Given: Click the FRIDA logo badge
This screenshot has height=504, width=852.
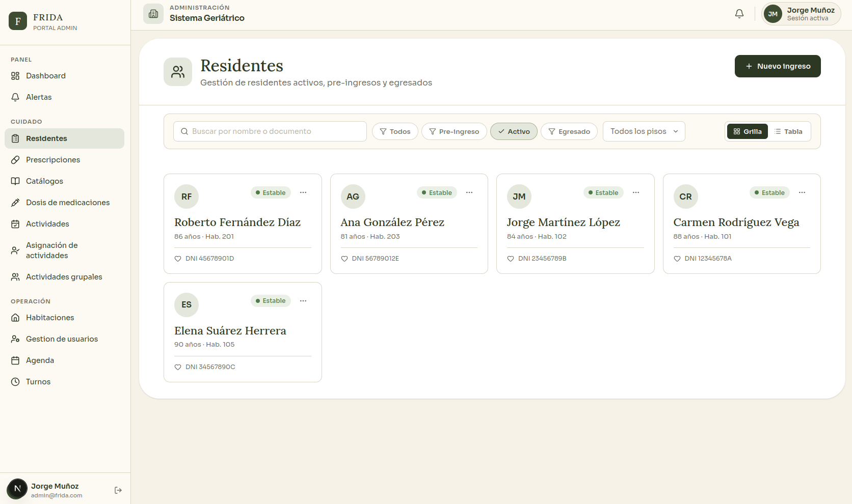Looking at the screenshot, I should pyautogui.click(x=18, y=21).
